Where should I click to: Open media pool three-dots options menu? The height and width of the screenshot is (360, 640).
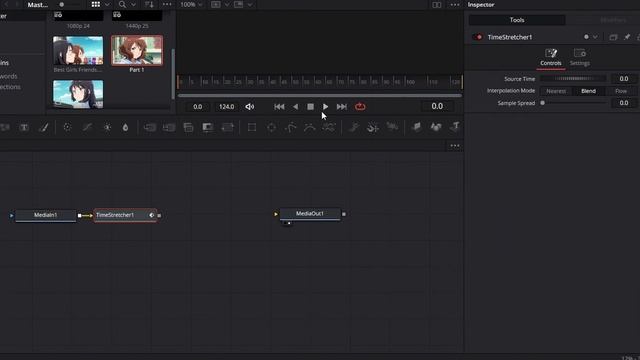[167, 4]
